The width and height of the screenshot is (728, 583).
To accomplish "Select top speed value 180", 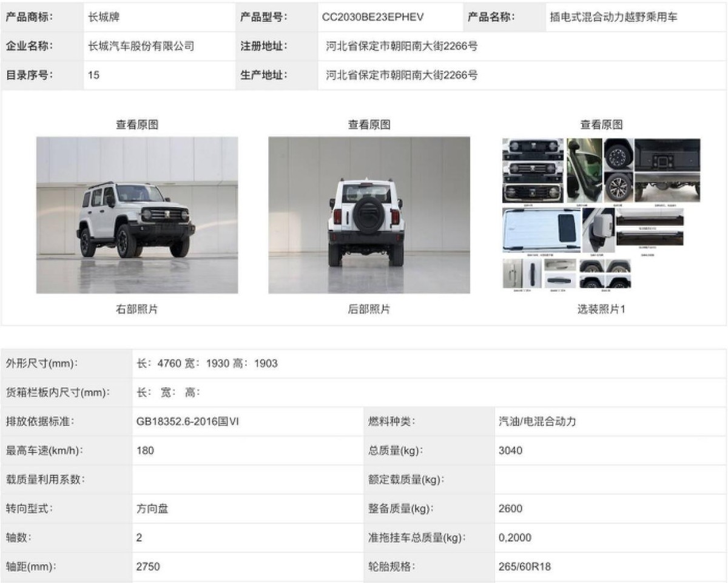I will pos(146,451).
